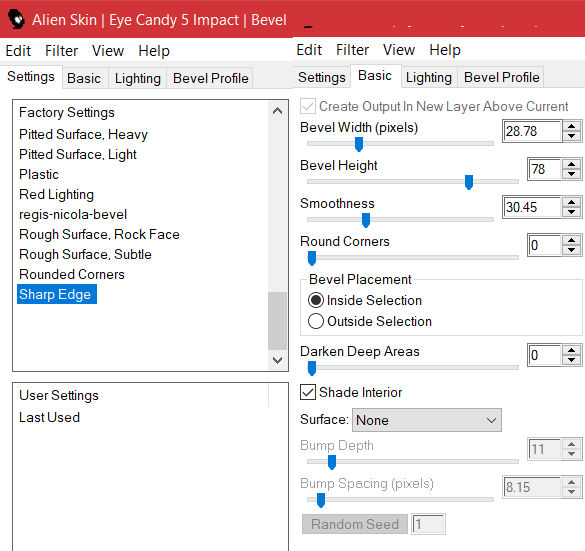Increase Darken Deep Areas with up arrow

[571, 350]
